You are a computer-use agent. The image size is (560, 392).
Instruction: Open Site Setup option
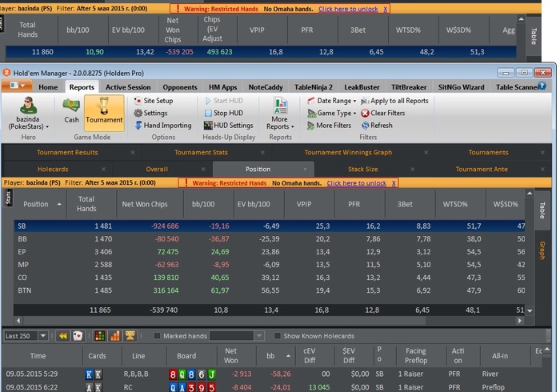coord(154,101)
